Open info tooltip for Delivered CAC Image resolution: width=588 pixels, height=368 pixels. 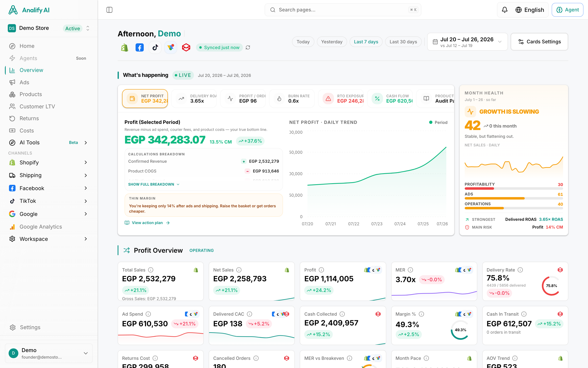click(249, 314)
